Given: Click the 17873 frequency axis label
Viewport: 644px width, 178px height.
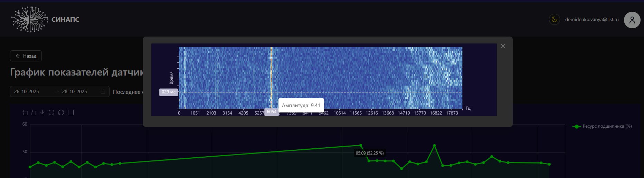Looking at the screenshot, I should point(452,113).
